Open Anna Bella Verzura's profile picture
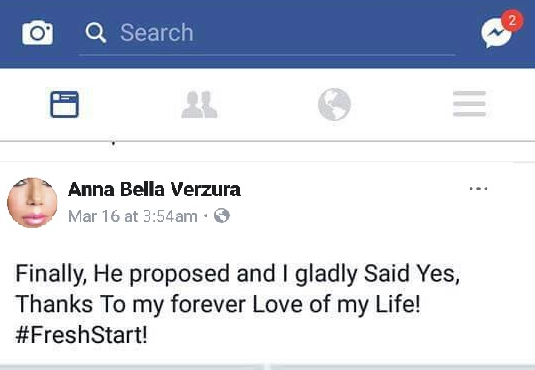This screenshot has width=535, height=370. click(32, 202)
